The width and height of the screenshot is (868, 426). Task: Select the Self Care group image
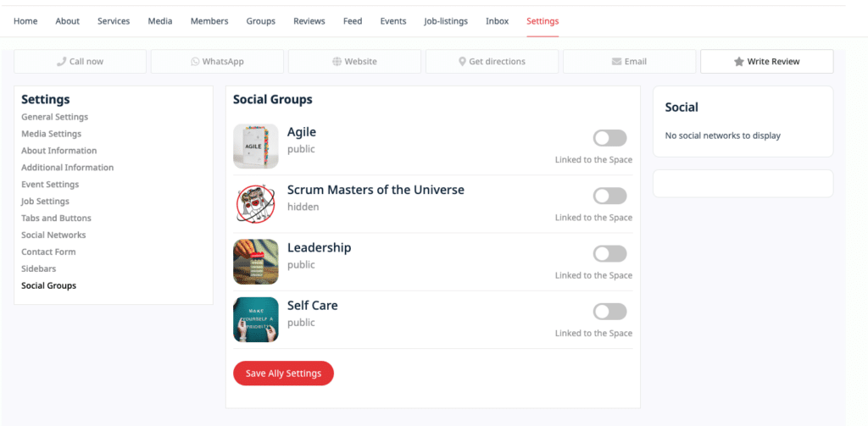click(x=256, y=320)
